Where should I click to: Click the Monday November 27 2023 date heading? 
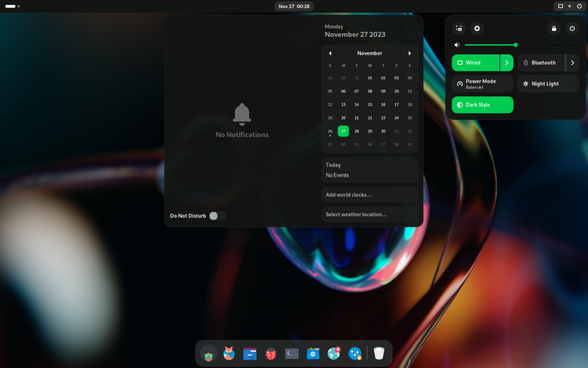point(355,31)
